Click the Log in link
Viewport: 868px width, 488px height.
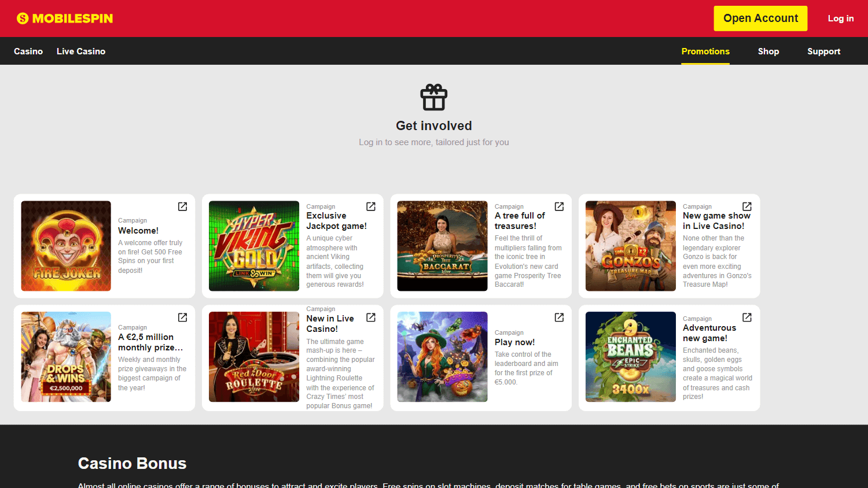[x=841, y=19]
